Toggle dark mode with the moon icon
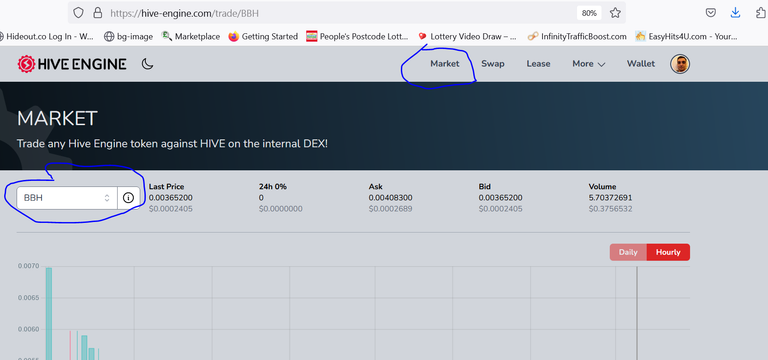The image size is (768, 360). [x=147, y=64]
